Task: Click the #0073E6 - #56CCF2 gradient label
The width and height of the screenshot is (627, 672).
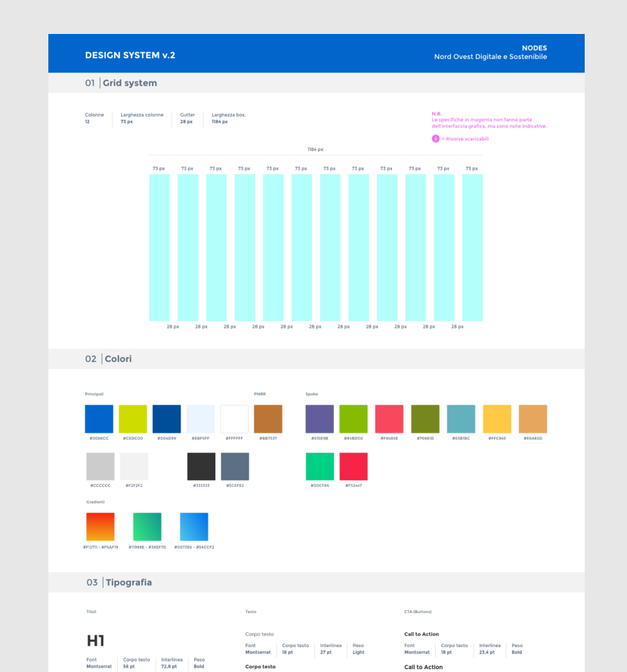Action: [194, 547]
